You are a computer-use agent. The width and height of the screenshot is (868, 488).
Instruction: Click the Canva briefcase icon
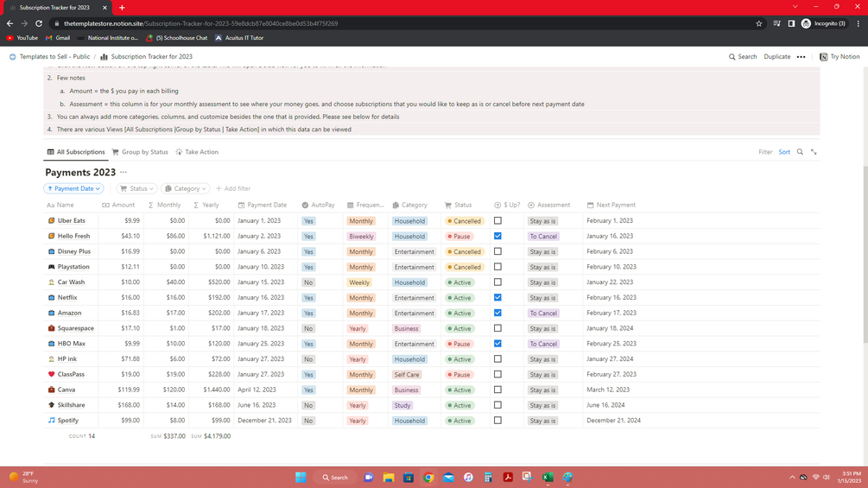52,390
